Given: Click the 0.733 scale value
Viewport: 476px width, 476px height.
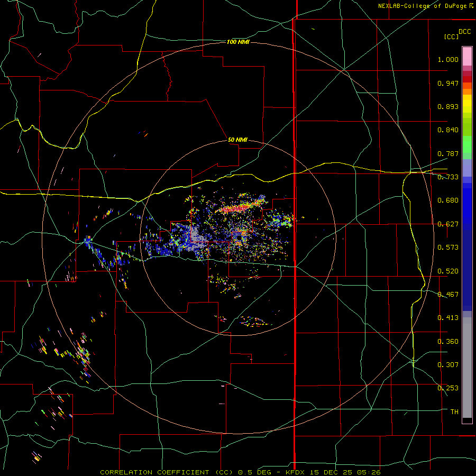Looking at the screenshot, I should 448,177.
